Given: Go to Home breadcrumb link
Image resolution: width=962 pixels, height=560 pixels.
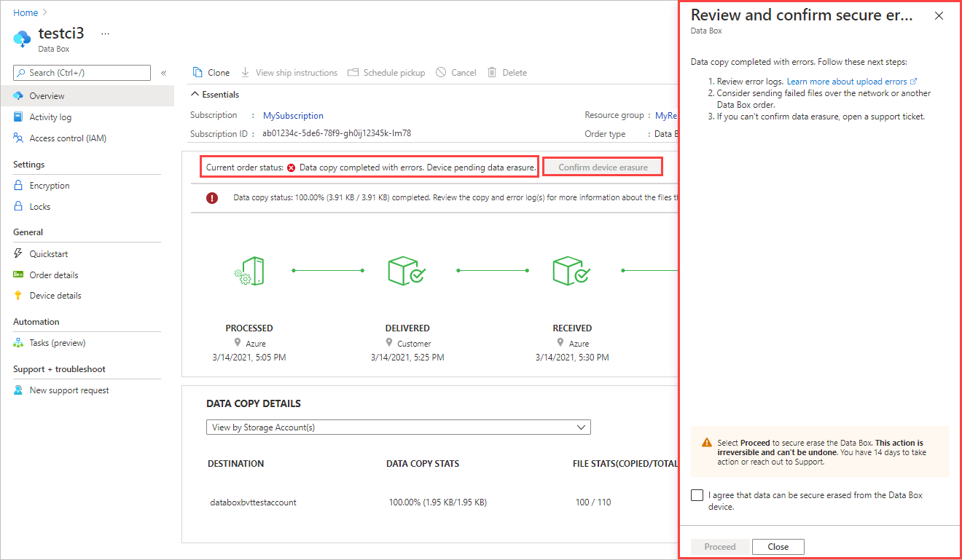Looking at the screenshot, I should (26, 13).
